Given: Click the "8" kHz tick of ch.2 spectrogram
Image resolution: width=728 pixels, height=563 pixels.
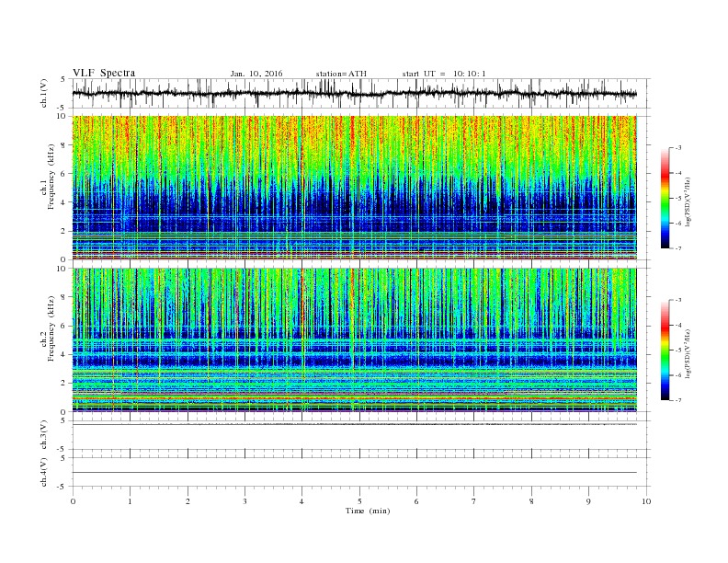Looking at the screenshot, I should [64, 297].
